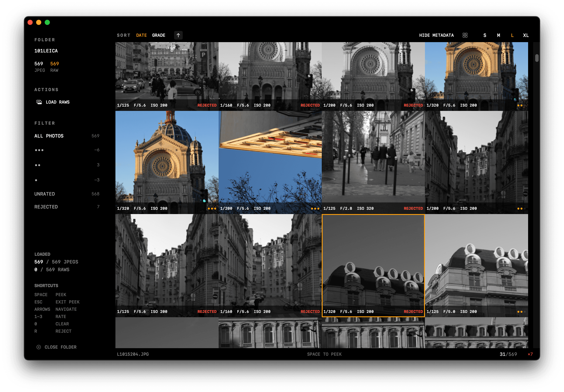This screenshot has height=392, width=564.
Task: Set thumbnail size to M
Action: 498,35
